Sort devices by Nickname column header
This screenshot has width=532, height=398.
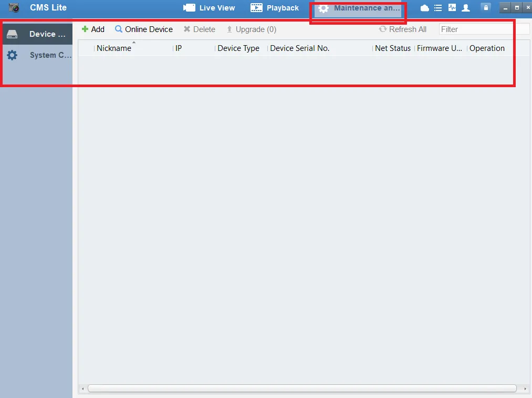[x=114, y=48]
